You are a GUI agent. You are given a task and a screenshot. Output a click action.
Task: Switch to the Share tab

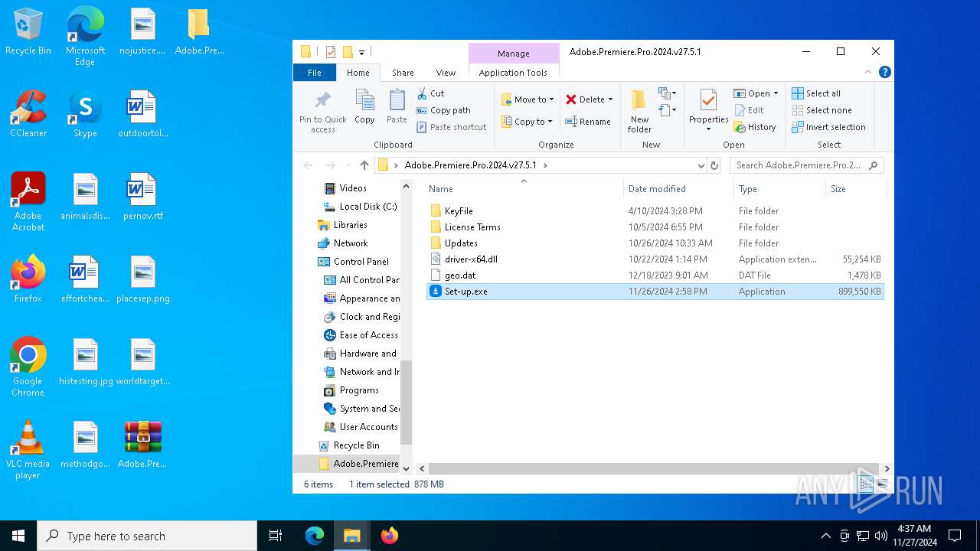403,73
